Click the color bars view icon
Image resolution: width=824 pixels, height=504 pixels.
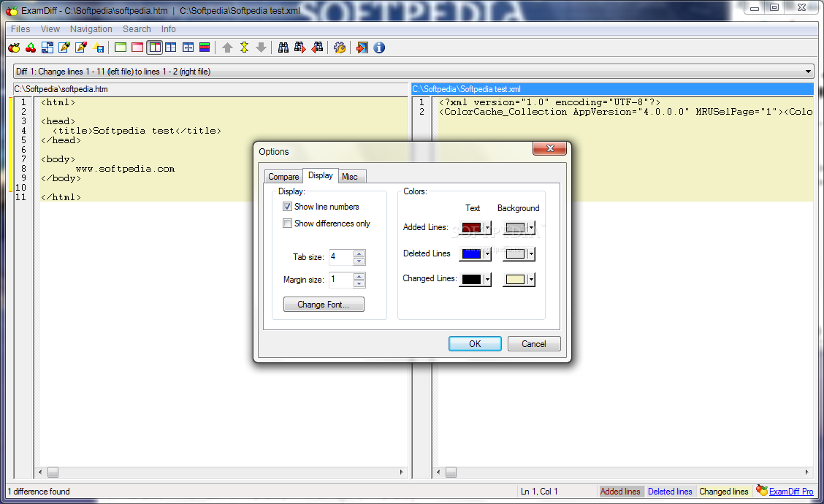coord(205,47)
